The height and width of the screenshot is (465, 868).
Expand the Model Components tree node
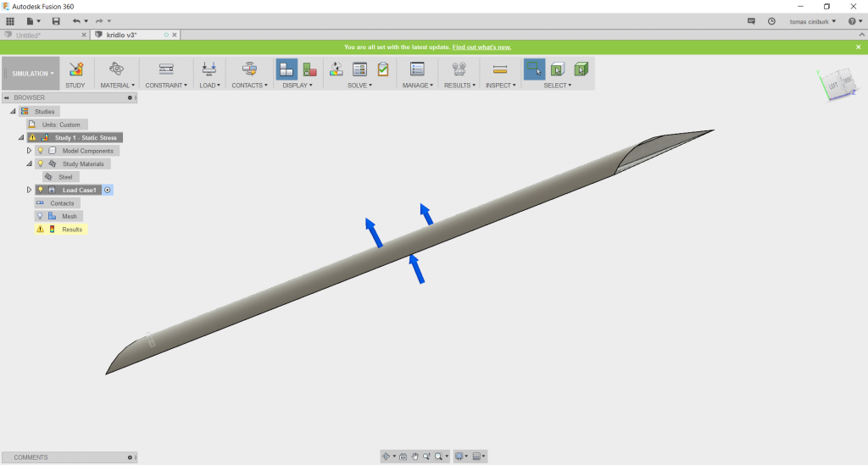[x=29, y=151]
